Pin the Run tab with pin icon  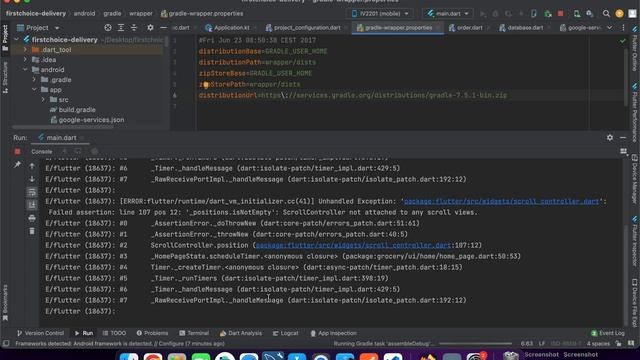click(x=17, y=164)
